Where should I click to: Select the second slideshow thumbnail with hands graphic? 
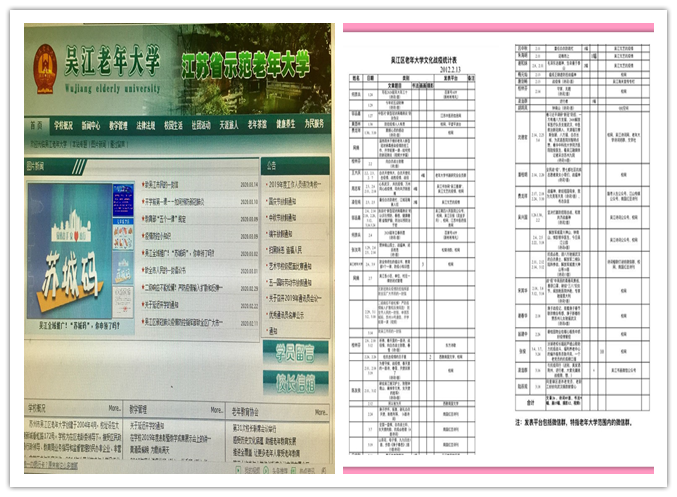coord(123,234)
